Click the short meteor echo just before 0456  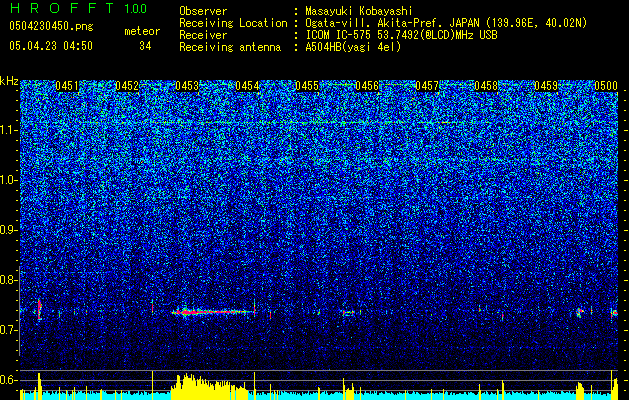click(x=348, y=312)
